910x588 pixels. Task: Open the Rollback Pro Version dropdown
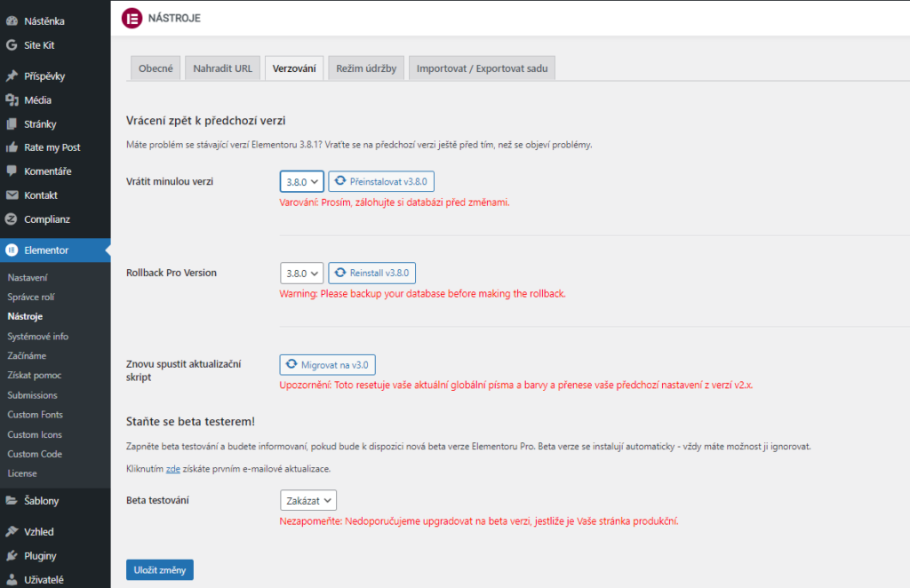point(302,273)
